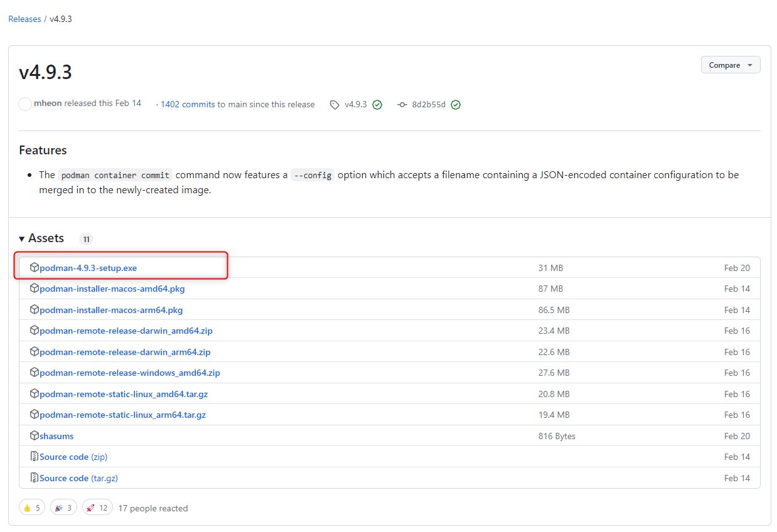This screenshot has width=777, height=532.
Task: Toggle the thumbs up reaction
Action: [x=32, y=508]
